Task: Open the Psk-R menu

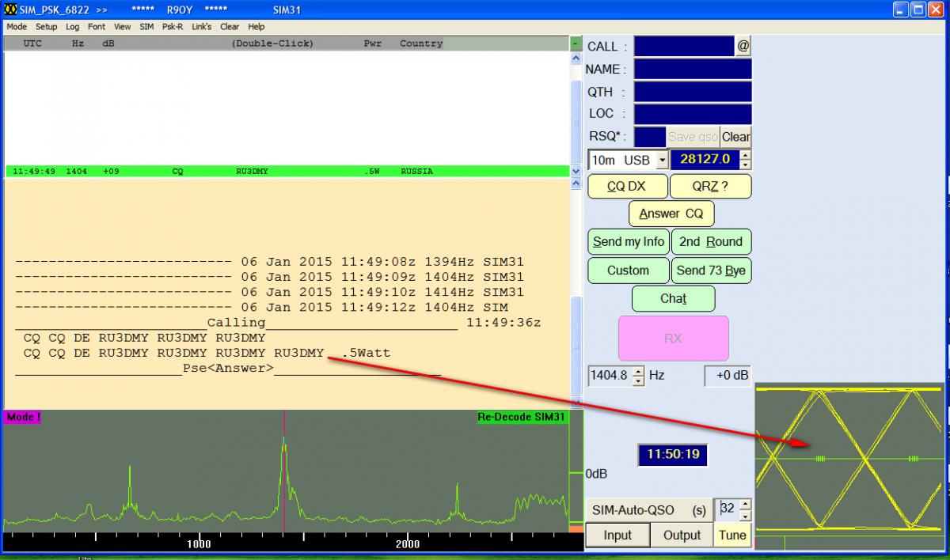Action: coord(173,26)
